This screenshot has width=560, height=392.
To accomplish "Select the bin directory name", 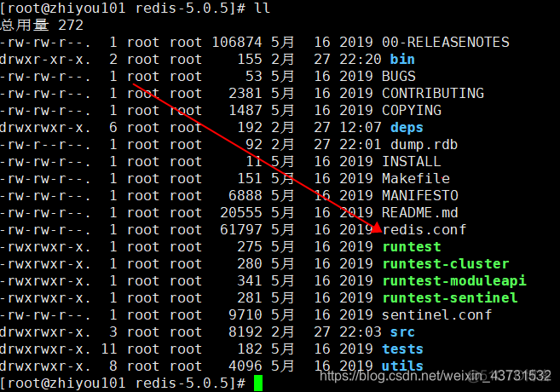I will click(402, 60).
